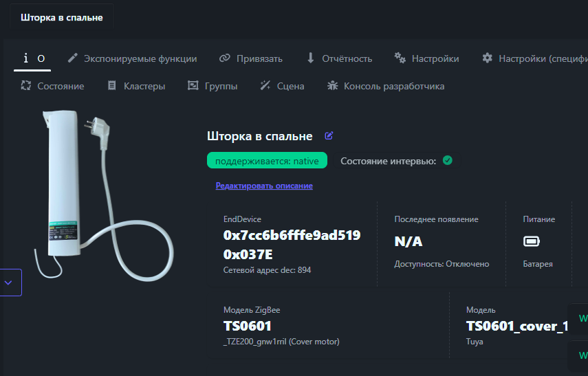The image size is (588, 376).
Task: Open the Консоль разработчика tab
Action: coord(386,86)
